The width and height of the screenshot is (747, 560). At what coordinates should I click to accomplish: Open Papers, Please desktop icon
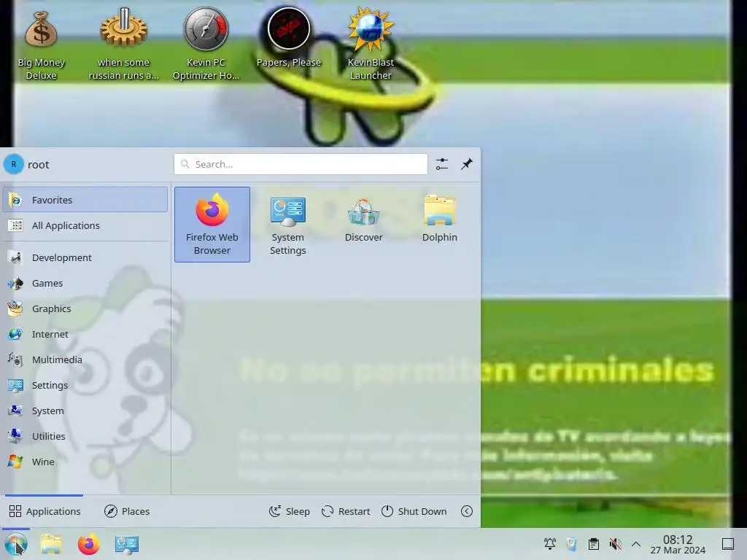pyautogui.click(x=288, y=38)
